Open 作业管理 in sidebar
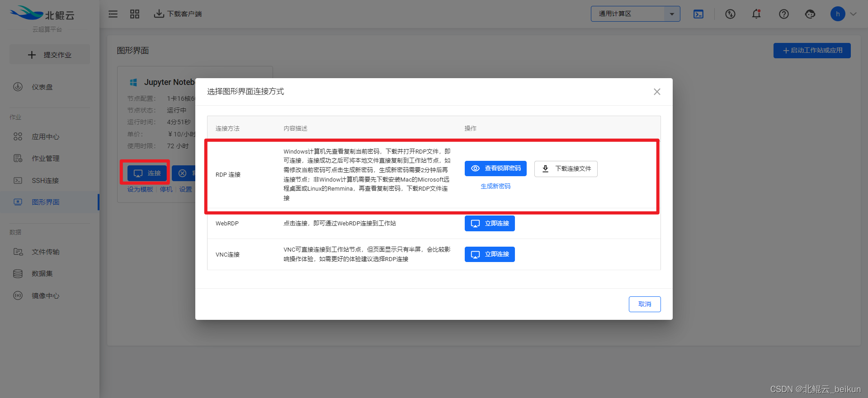The width and height of the screenshot is (868, 398). tap(50, 159)
